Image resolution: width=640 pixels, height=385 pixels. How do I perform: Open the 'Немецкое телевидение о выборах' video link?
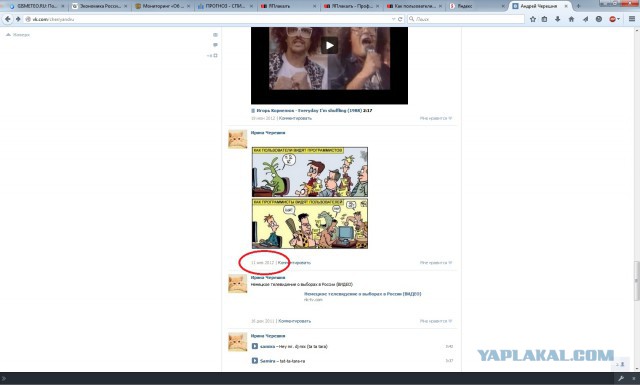[362, 294]
